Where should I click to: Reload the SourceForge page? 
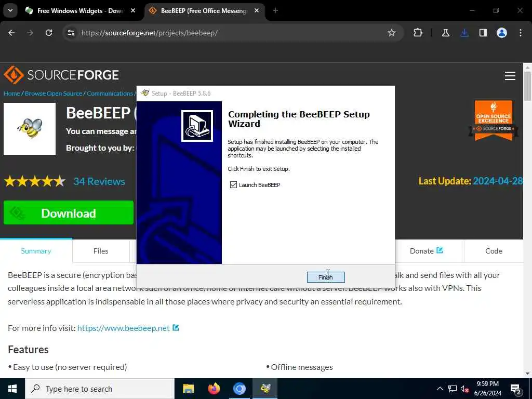49,33
